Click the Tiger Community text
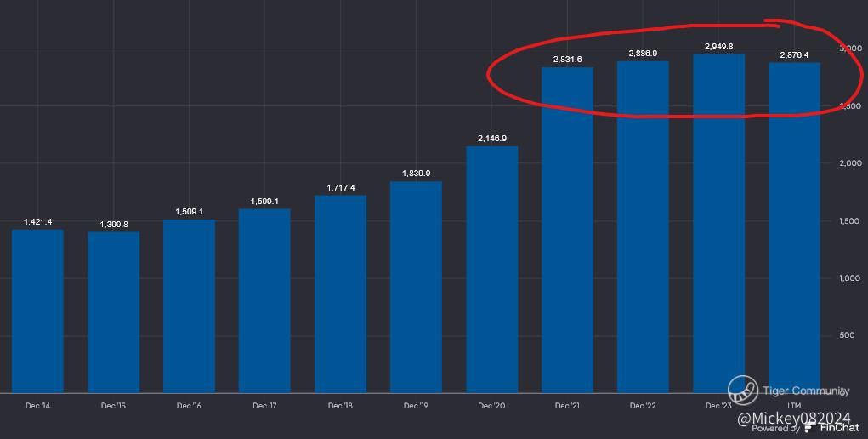Viewport: 868px width, 439px height. pyautogui.click(x=806, y=391)
